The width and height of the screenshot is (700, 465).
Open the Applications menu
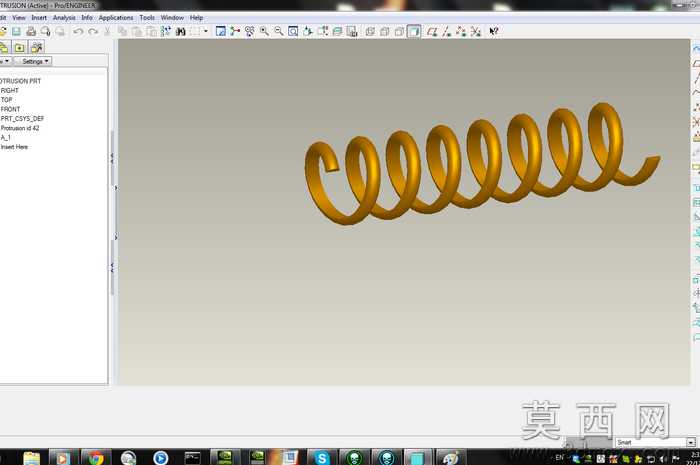pyautogui.click(x=116, y=17)
